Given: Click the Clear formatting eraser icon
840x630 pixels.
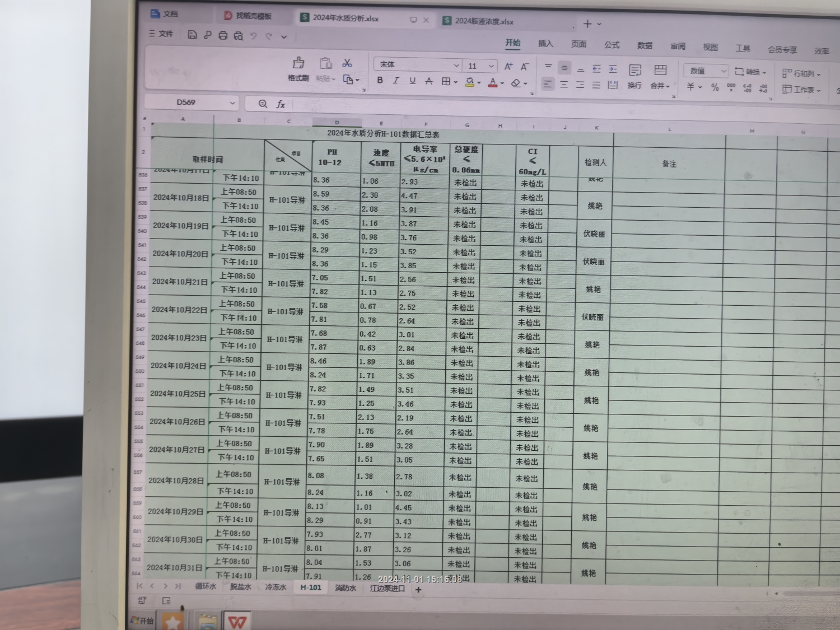Looking at the screenshot, I should click(x=516, y=83).
